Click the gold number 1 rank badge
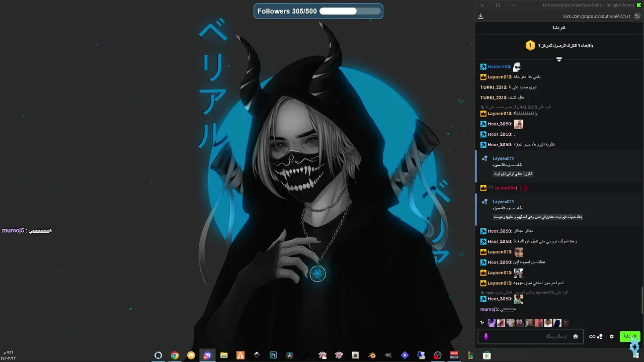 [530, 46]
